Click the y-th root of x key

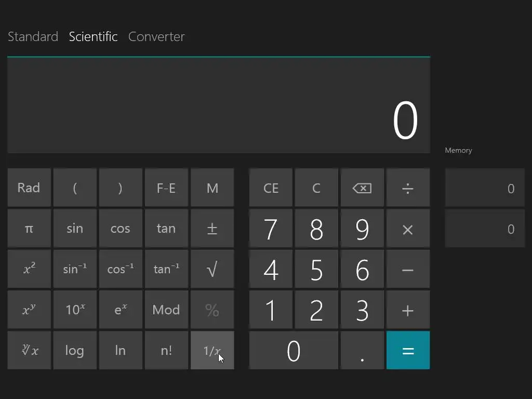(29, 350)
